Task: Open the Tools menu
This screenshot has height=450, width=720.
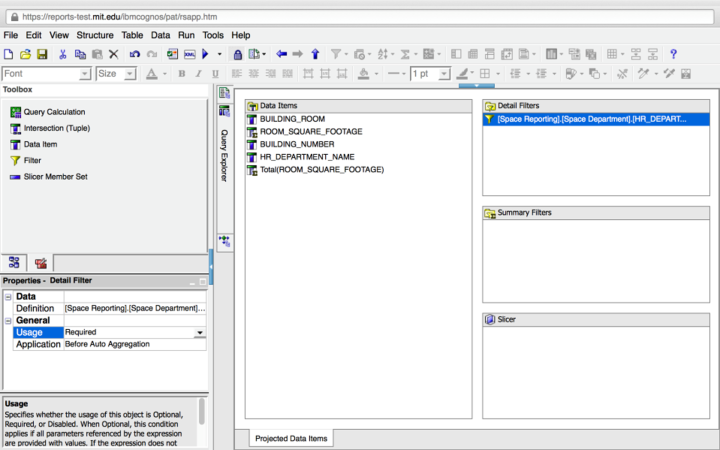Action: pyautogui.click(x=213, y=35)
